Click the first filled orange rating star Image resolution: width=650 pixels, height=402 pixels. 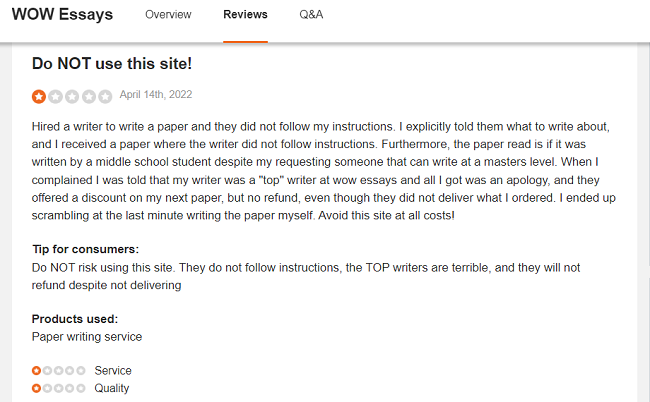click(x=39, y=97)
